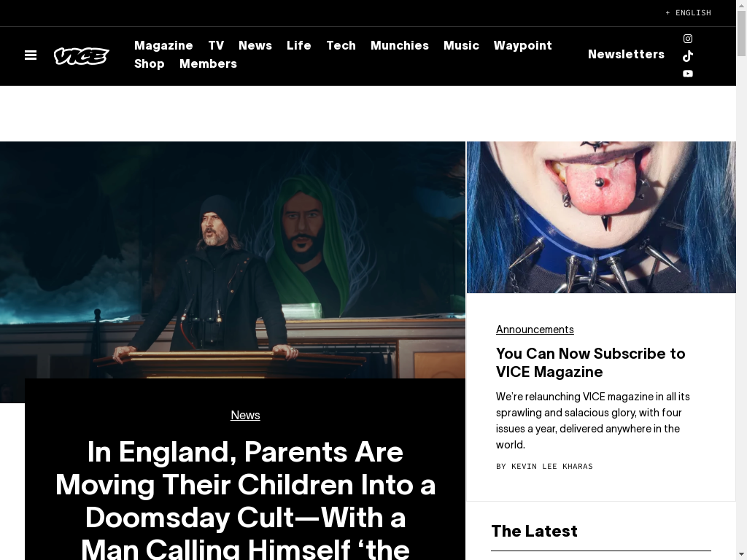Open the TV nav item
Image resolution: width=747 pixels, height=560 pixels.
coord(216,46)
